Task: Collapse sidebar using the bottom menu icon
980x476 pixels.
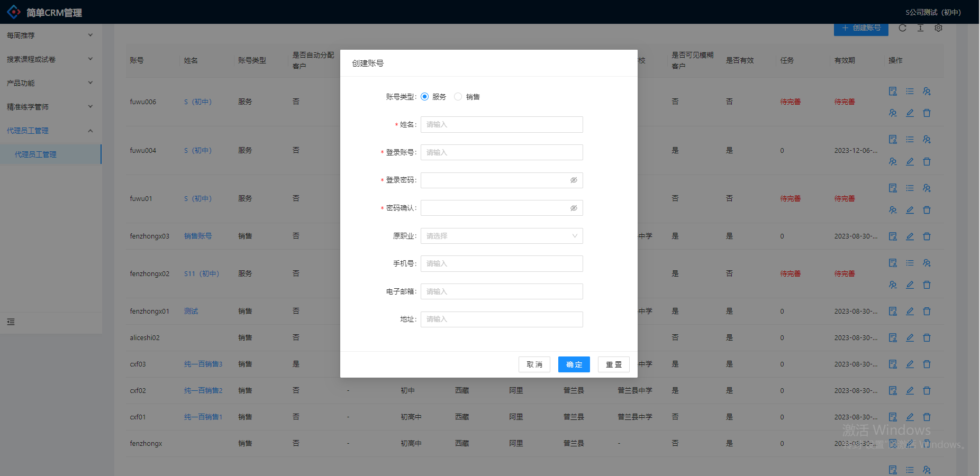Action: coord(11,322)
